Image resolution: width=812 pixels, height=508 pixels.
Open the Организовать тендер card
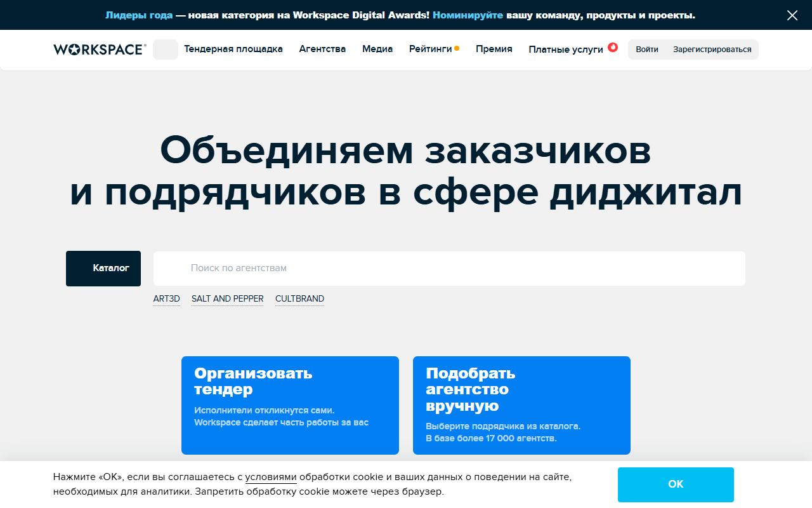(x=290, y=405)
